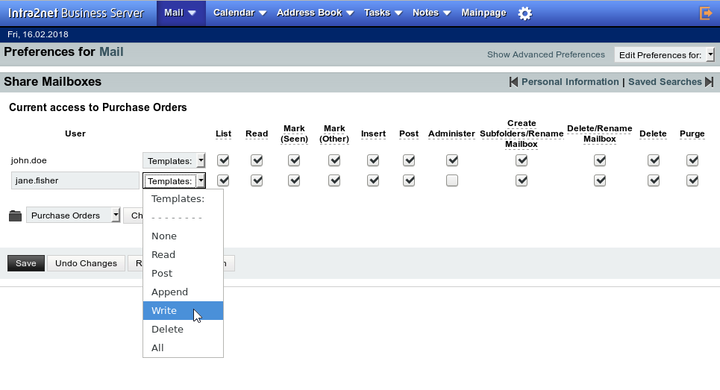The width and height of the screenshot is (720, 390).
Task: Toggle Administer checkbox for john.doe
Action: pos(452,160)
